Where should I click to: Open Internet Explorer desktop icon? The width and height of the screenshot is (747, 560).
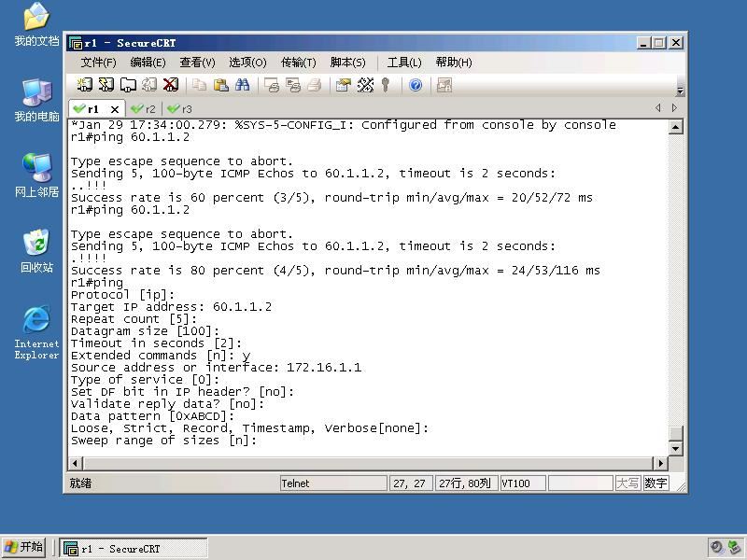tap(36, 332)
